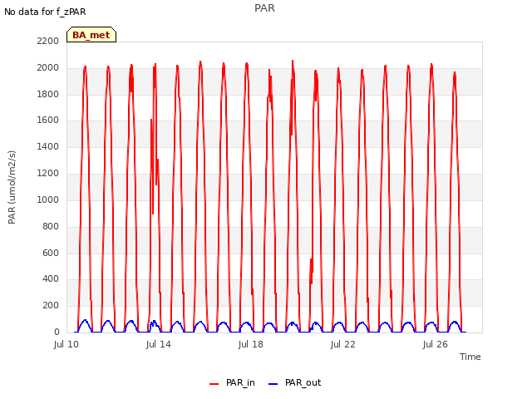Click the blue PAR_out legend swatch
532x399 pixels.
(x=273, y=384)
